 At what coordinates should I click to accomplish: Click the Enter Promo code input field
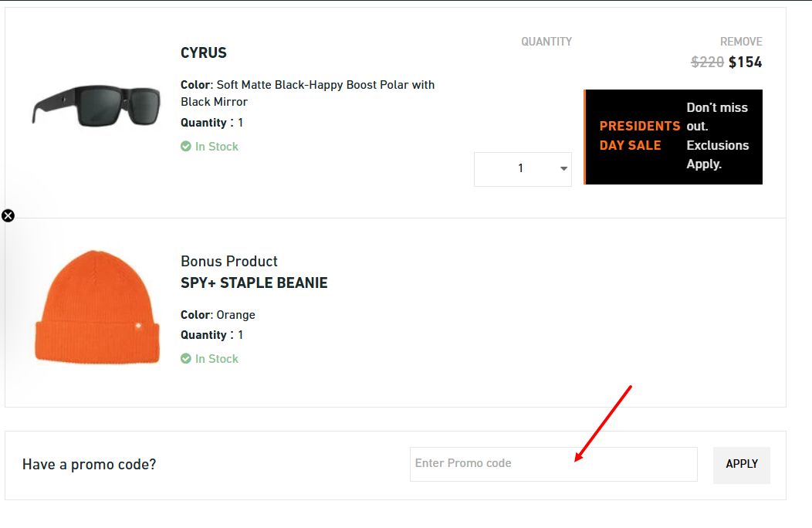click(x=553, y=463)
